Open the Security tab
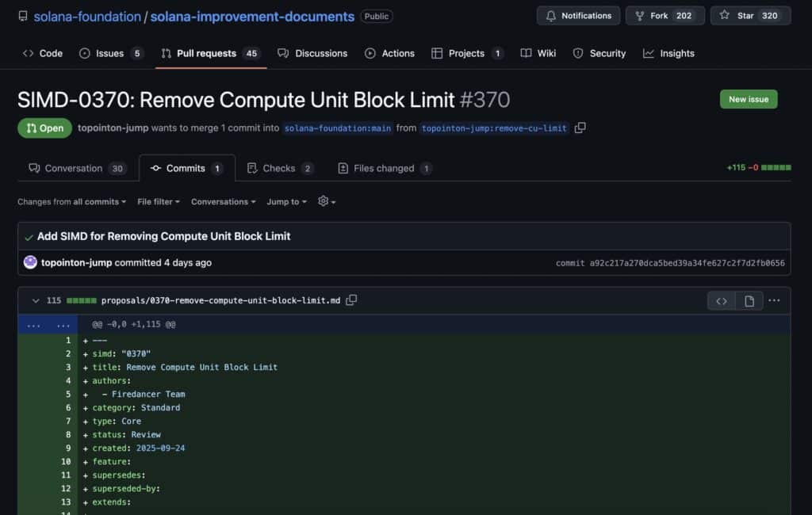This screenshot has height=515, width=812. coord(599,53)
